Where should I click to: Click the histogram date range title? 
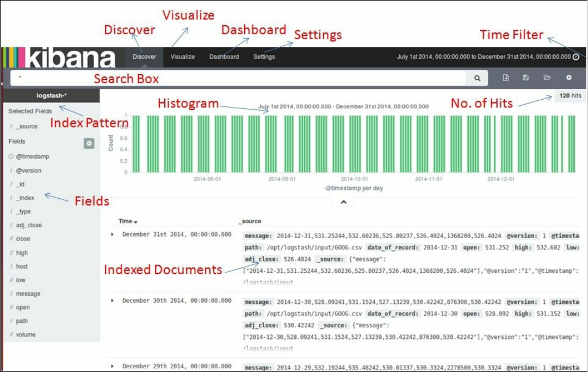tap(344, 107)
